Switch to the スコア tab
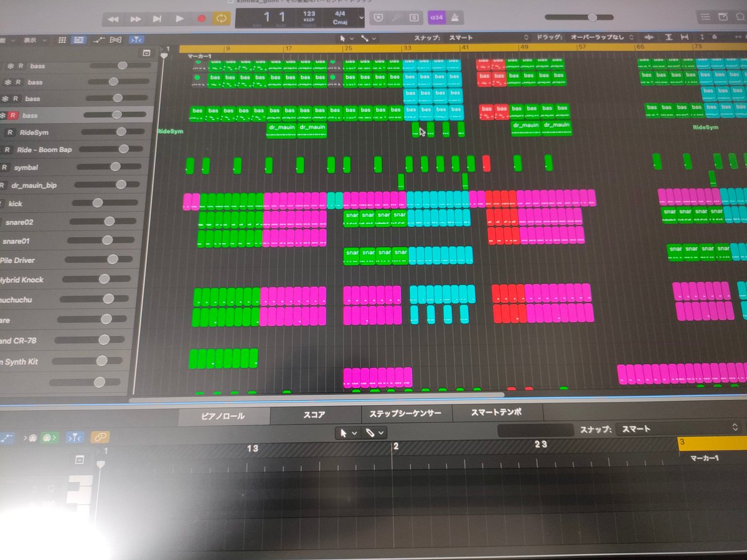747x560 pixels. 314,414
